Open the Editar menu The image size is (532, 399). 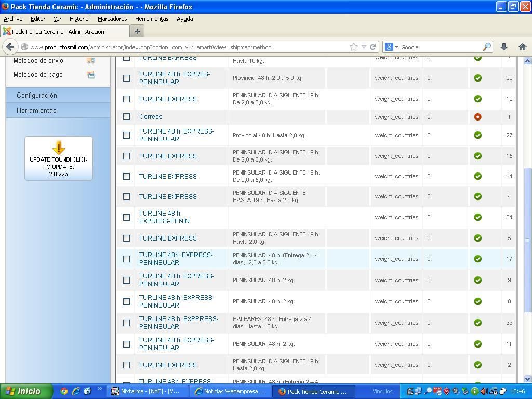click(x=38, y=19)
